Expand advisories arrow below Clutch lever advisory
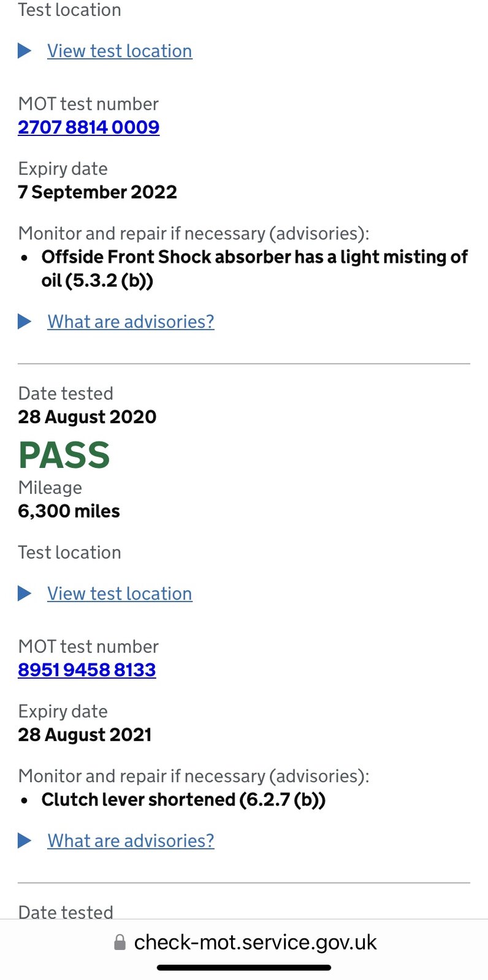 click(25, 840)
